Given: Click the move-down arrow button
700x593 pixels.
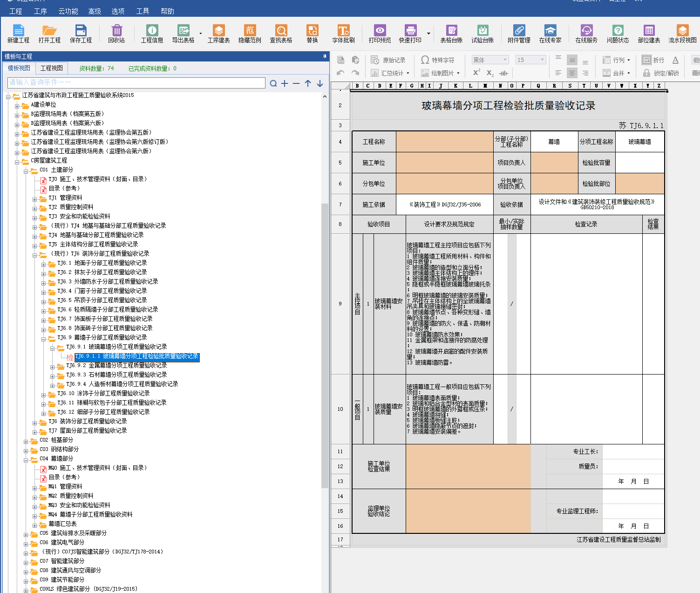Looking at the screenshot, I should [320, 83].
